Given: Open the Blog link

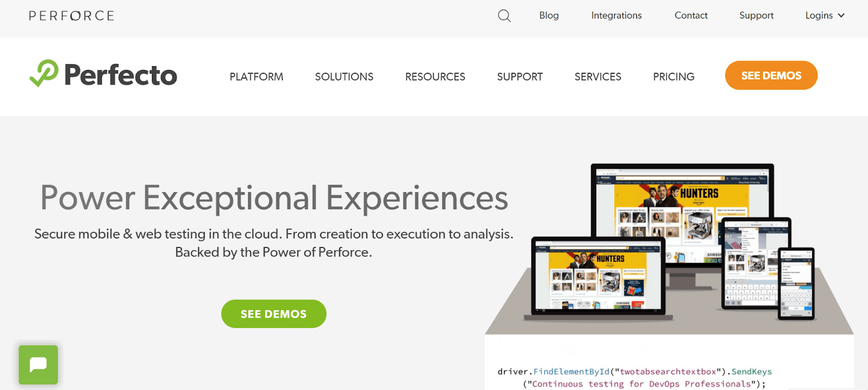Looking at the screenshot, I should point(548,16).
